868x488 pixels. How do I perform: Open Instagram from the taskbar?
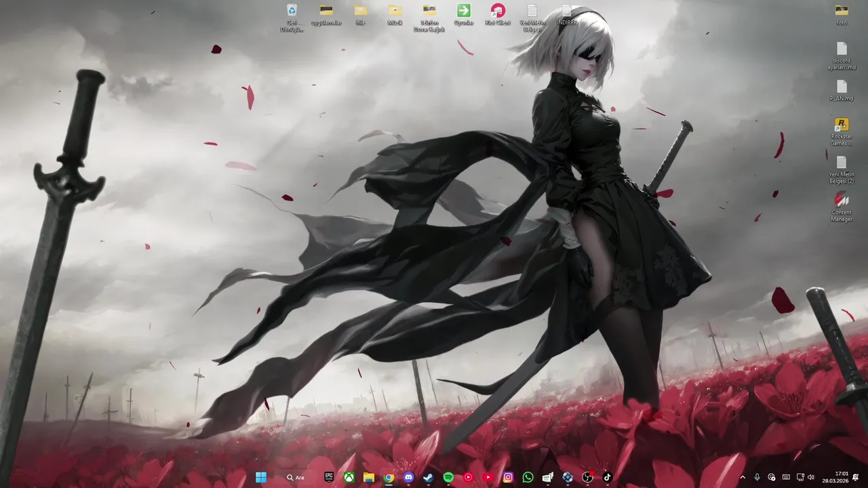pyautogui.click(x=508, y=477)
